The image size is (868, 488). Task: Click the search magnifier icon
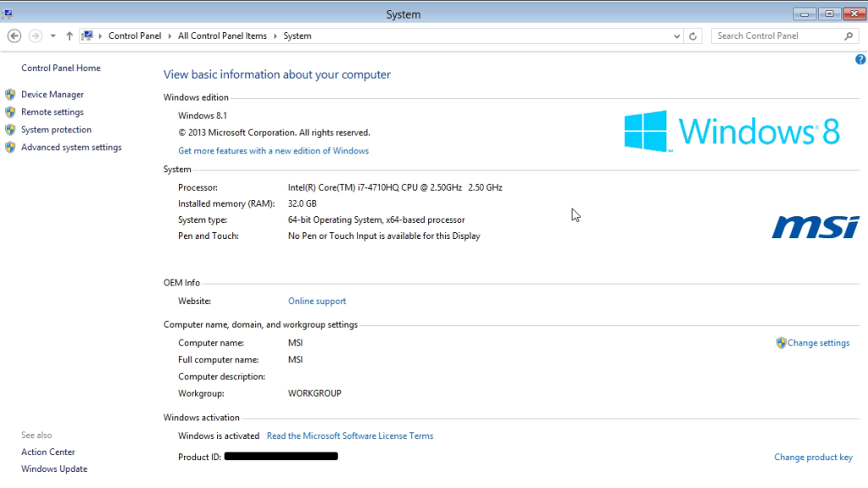[x=848, y=36]
